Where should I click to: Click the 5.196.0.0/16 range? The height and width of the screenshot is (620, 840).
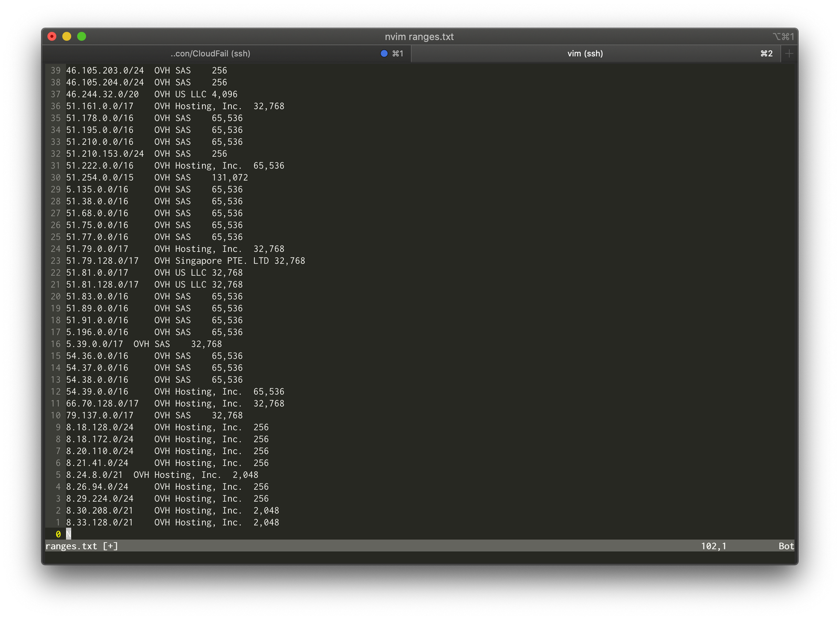coord(97,332)
